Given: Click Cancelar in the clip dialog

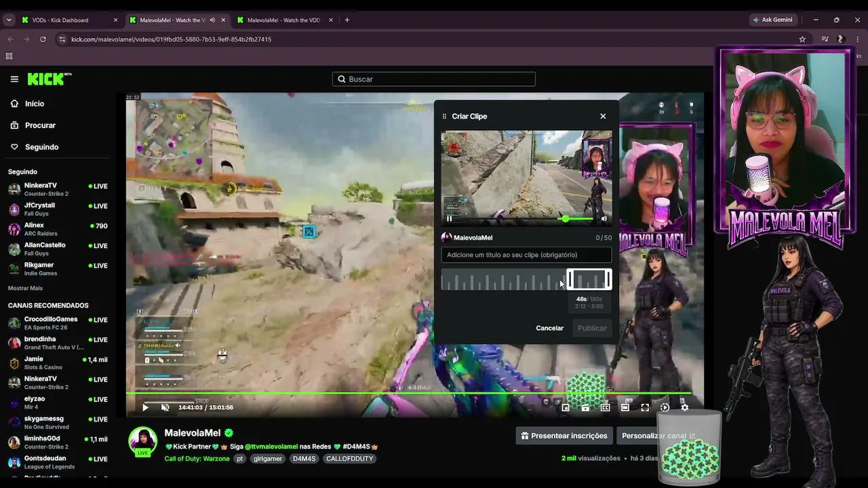Looking at the screenshot, I should [549, 328].
